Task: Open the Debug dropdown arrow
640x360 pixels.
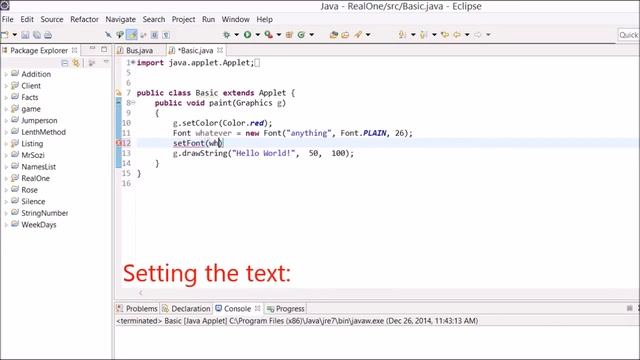Action: click(236, 35)
